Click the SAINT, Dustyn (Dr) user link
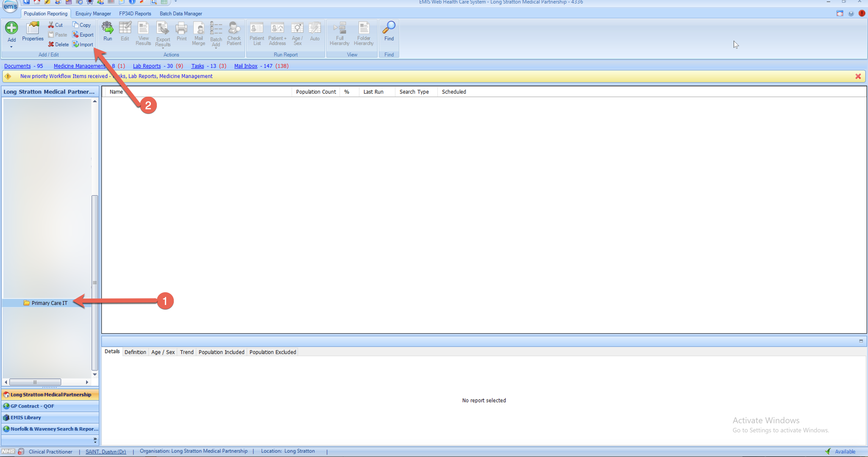Image resolution: width=868 pixels, height=457 pixels. click(106, 451)
